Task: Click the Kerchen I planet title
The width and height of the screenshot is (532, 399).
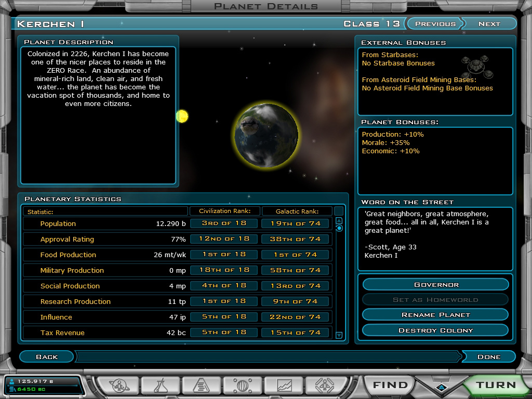Action: (50, 24)
